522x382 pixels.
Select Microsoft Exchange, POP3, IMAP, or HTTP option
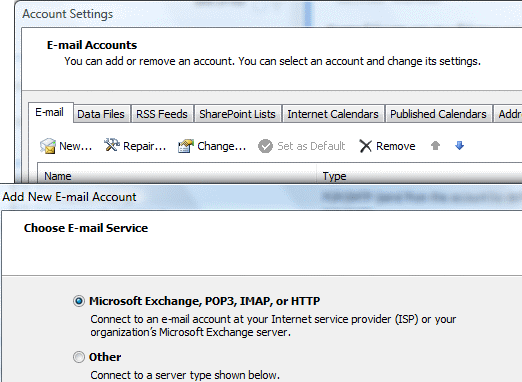point(79,301)
